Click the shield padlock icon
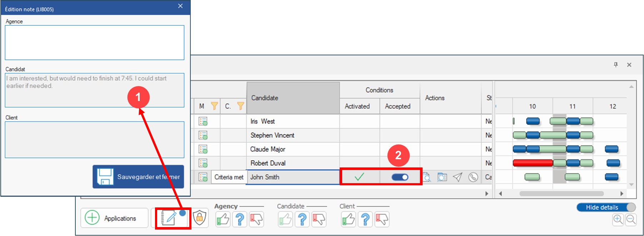 click(x=200, y=218)
